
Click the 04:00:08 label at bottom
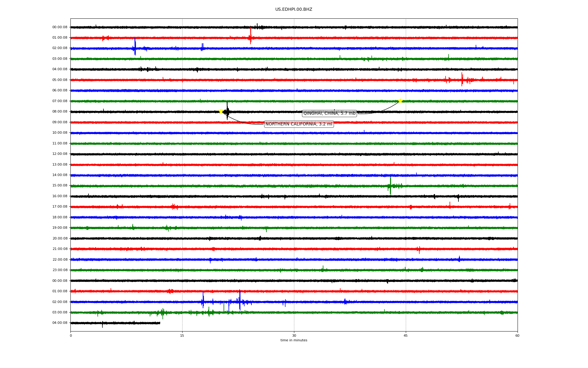click(60, 323)
